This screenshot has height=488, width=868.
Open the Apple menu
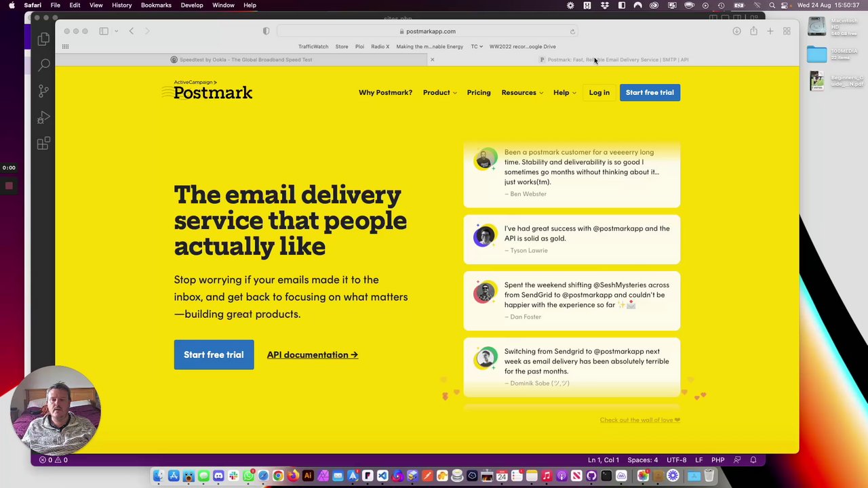pos(12,5)
